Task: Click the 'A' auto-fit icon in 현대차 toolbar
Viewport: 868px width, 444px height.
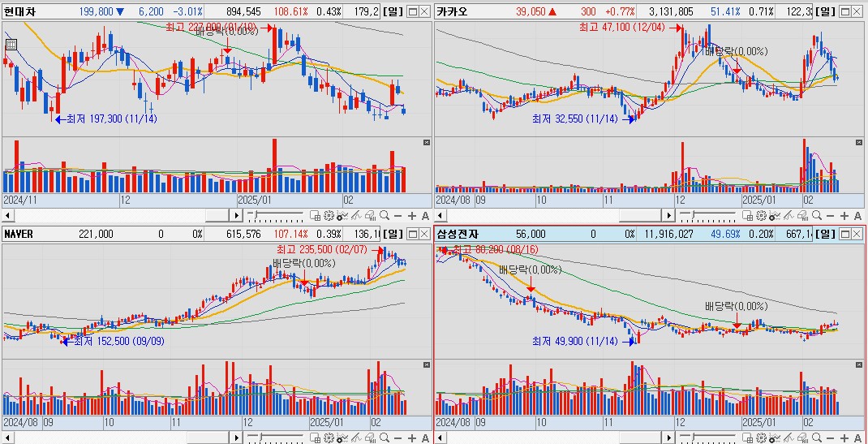Action: click(x=425, y=215)
